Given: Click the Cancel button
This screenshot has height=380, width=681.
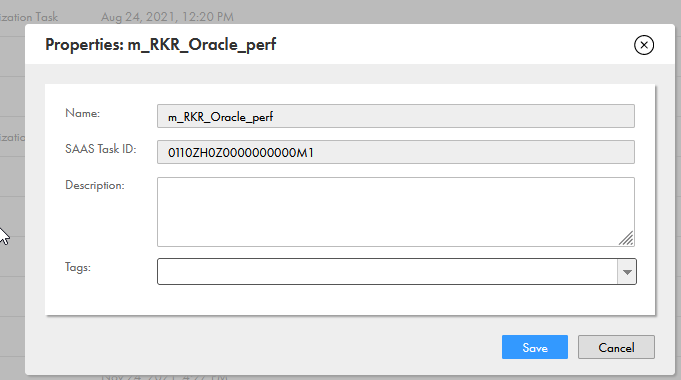Looking at the screenshot, I should point(616,347).
